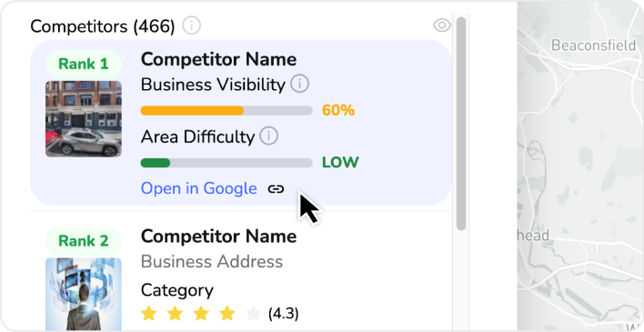This screenshot has height=332, width=644.
Task: Click the Business Address under Rank 2
Action: point(212,262)
